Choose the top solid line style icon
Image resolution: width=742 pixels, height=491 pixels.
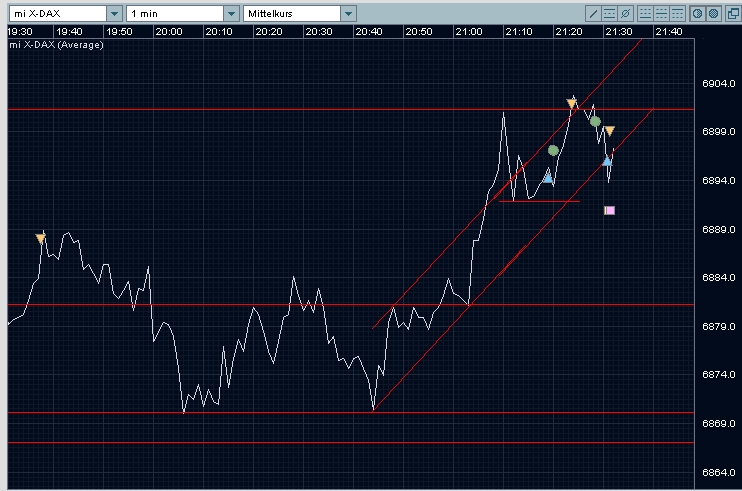click(678, 13)
